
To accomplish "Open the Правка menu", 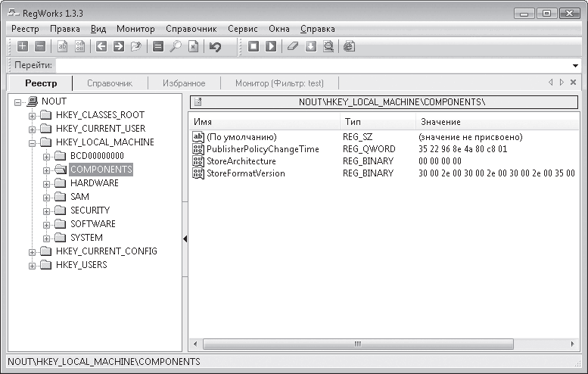I will point(65,29).
